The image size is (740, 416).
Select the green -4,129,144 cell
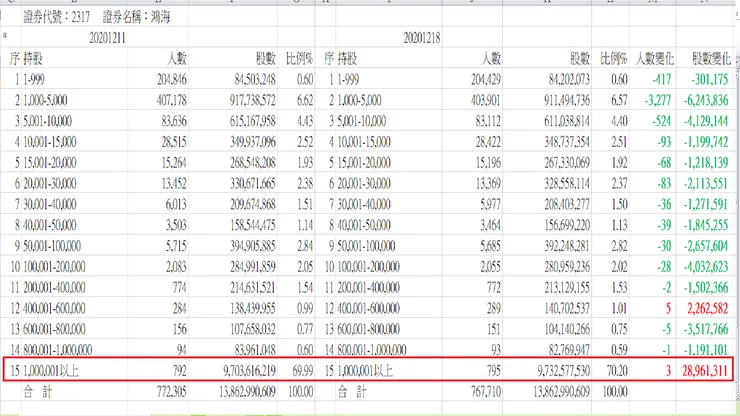tap(706, 121)
